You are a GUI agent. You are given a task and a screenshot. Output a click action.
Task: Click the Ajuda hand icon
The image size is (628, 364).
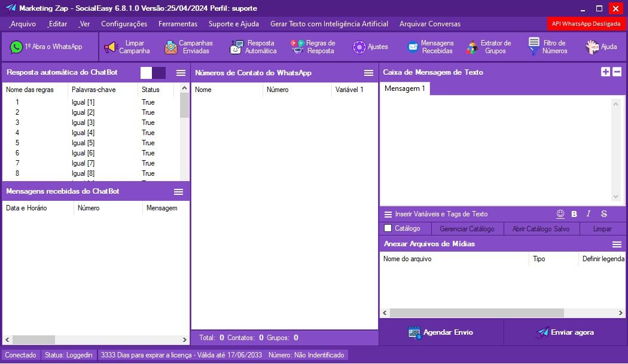(592, 47)
